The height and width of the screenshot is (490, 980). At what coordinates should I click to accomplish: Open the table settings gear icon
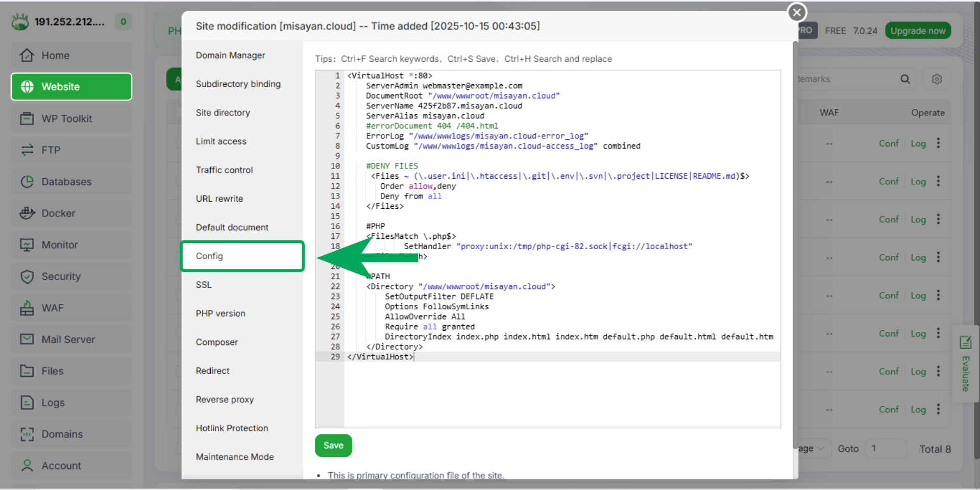pos(937,79)
